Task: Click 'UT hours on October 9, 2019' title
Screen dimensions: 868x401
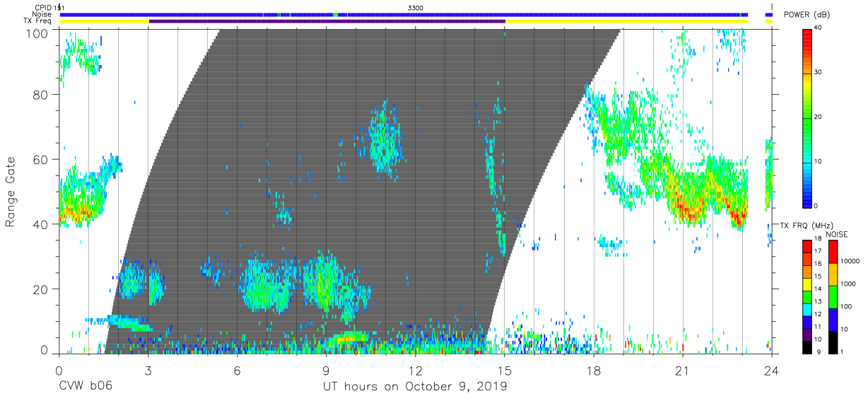Action: click(414, 387)
